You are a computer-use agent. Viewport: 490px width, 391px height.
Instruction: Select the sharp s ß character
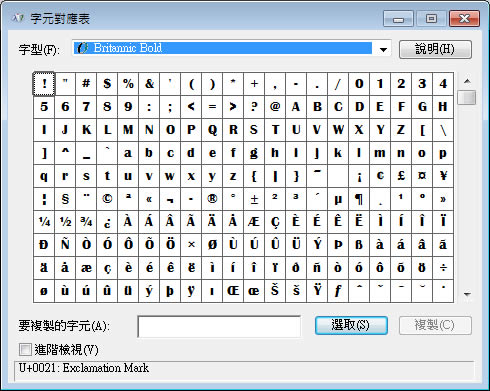click(359, 245)
